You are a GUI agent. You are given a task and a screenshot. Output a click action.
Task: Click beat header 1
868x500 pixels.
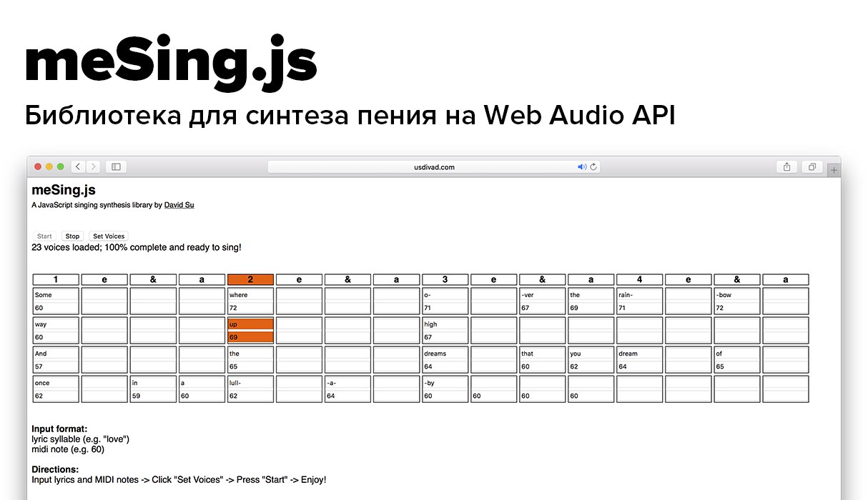tap(56, 279)
